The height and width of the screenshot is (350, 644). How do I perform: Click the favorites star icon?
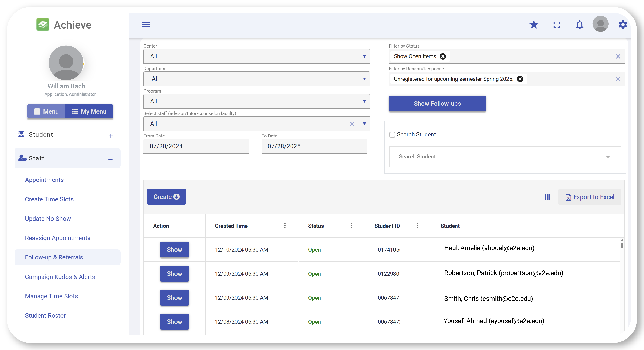coord(534,25)
